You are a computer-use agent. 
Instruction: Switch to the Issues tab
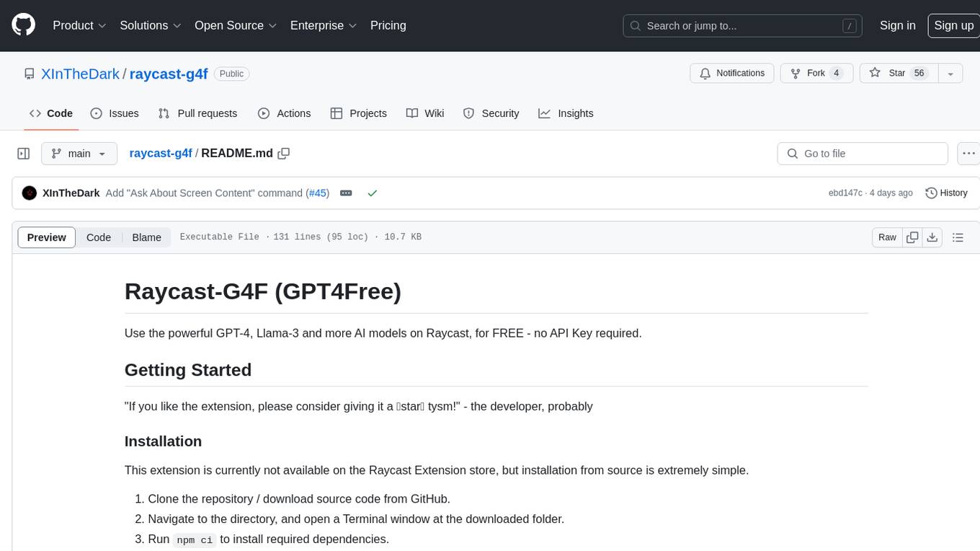(x=115, y=113)
